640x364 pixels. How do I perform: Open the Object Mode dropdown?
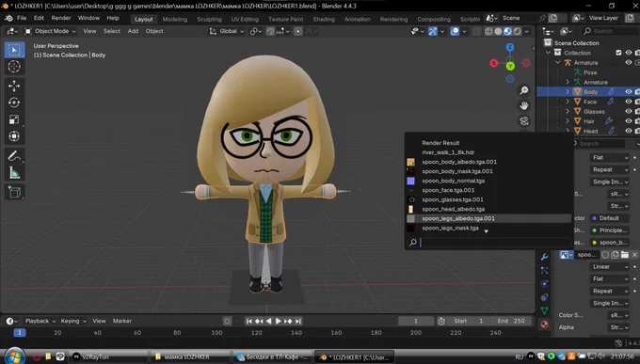click(50, 31)
